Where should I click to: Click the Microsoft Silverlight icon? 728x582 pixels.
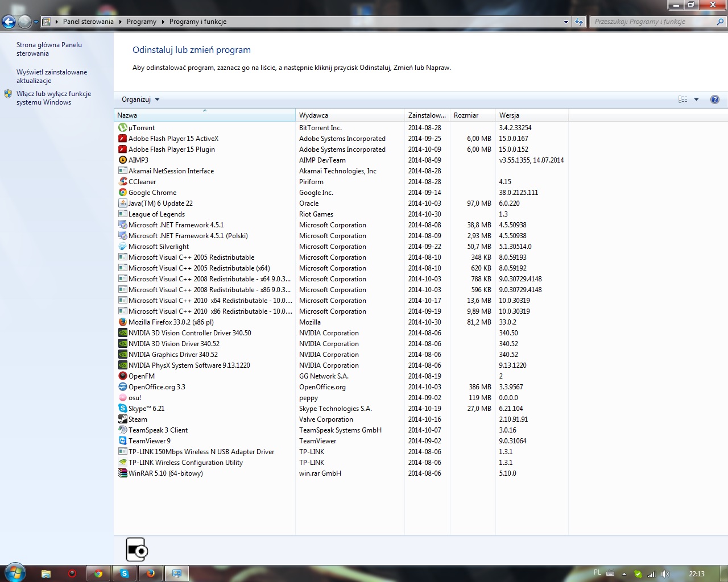122,247
